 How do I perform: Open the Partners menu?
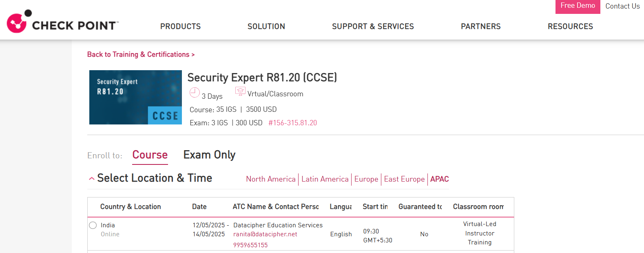pos(480,27)
